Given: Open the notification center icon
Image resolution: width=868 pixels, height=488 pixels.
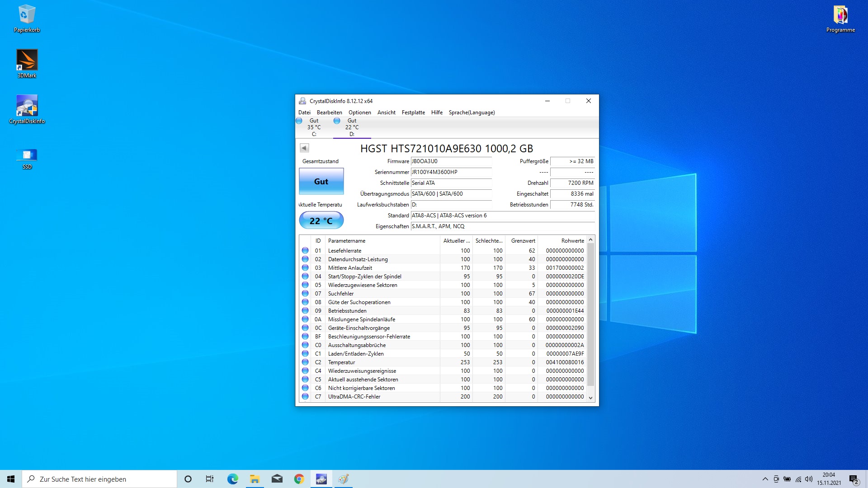Looking at the screenshot, I should 854,479.
